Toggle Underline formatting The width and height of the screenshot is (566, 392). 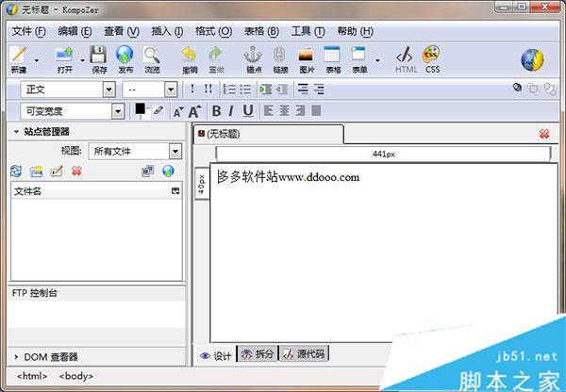tap(247, 111)
